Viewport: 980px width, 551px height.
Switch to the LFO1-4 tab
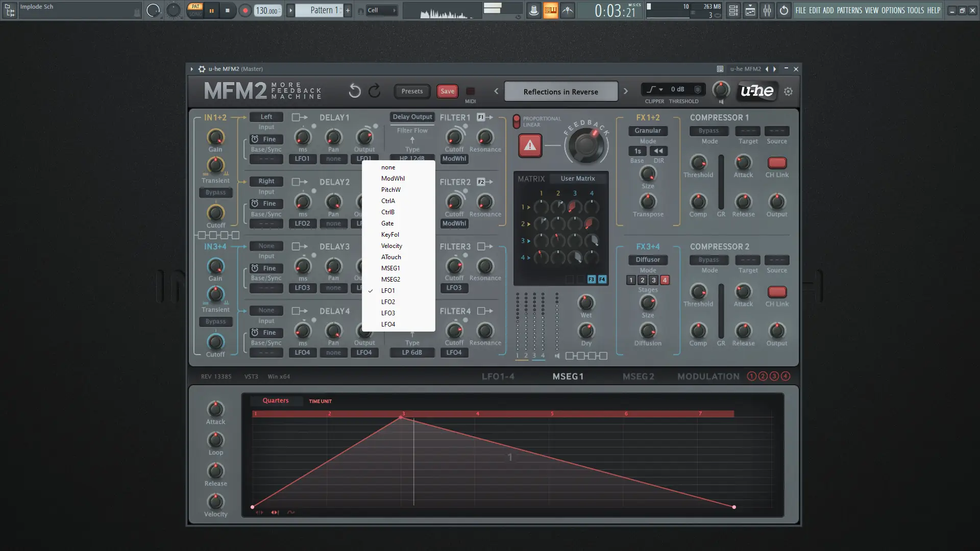(498, 377)
